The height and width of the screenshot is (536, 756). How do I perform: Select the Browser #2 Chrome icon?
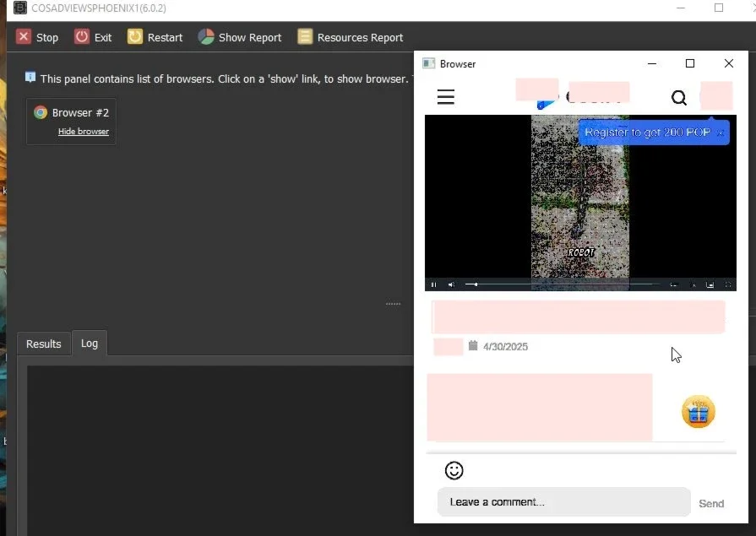[41, 113]
